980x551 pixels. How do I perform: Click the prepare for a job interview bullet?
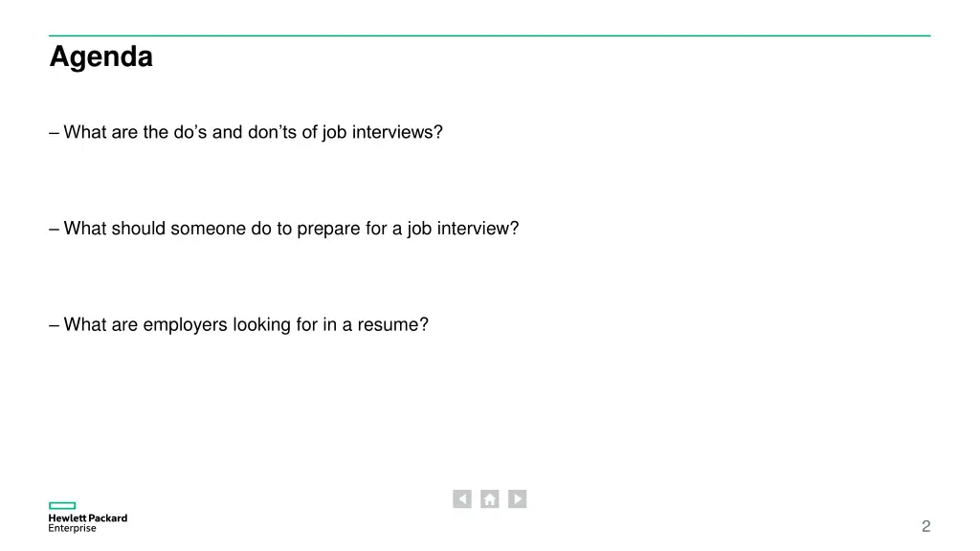pyautogui.click(x=283, y=229)
